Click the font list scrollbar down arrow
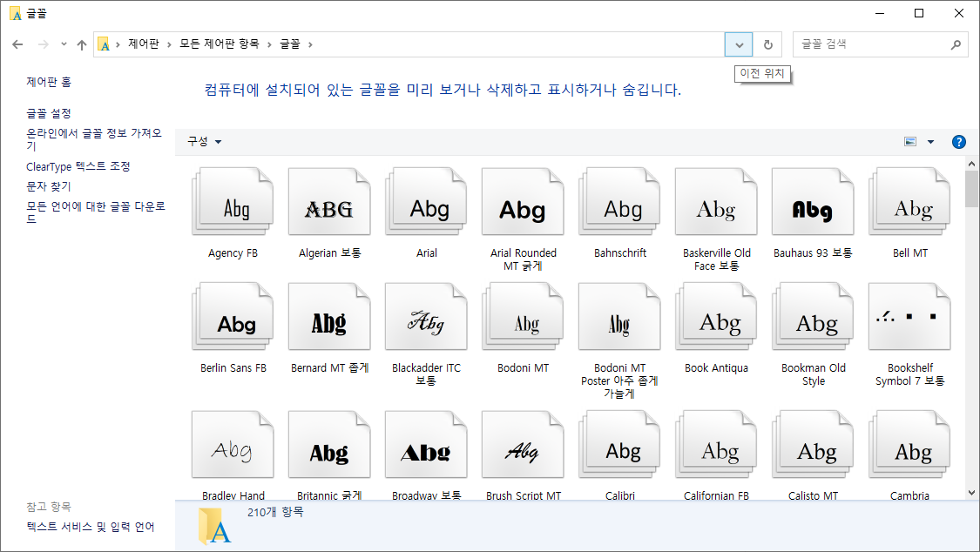The image size is (980, 552). point(971,492)
